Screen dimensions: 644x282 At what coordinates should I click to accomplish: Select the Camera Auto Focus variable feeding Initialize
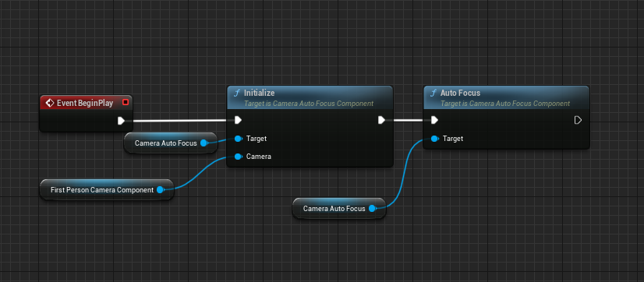coord(171,143)
